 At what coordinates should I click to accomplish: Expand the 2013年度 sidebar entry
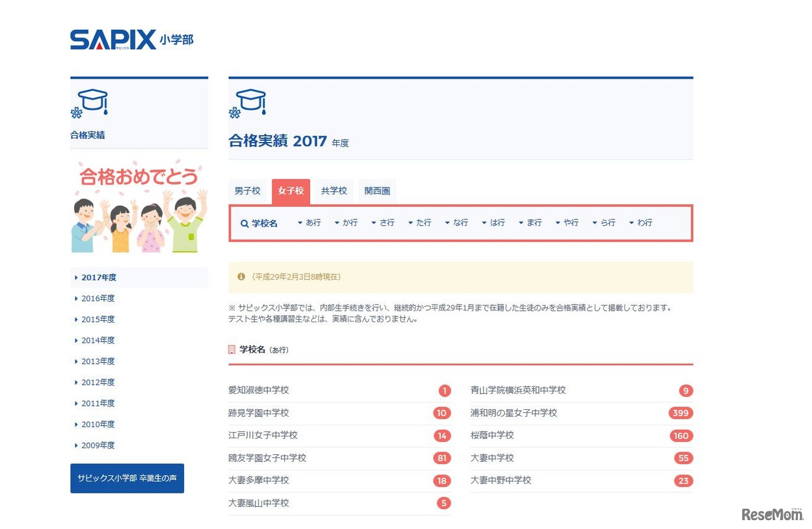[98, 361]
